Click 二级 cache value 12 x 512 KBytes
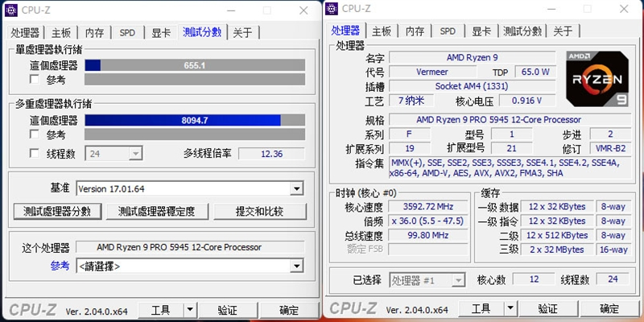This screenshot has width=644, height=322. (x=557, y=235)
